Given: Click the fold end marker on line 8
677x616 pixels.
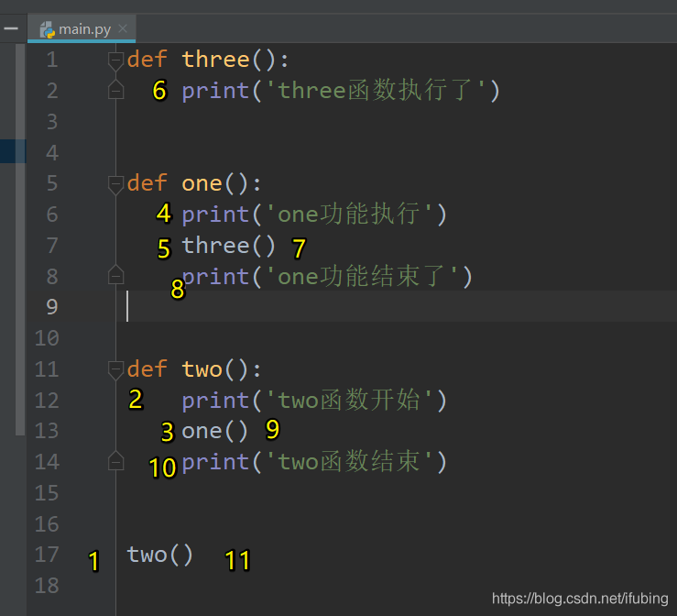Looking at the screenshot, I should point(115,275).
